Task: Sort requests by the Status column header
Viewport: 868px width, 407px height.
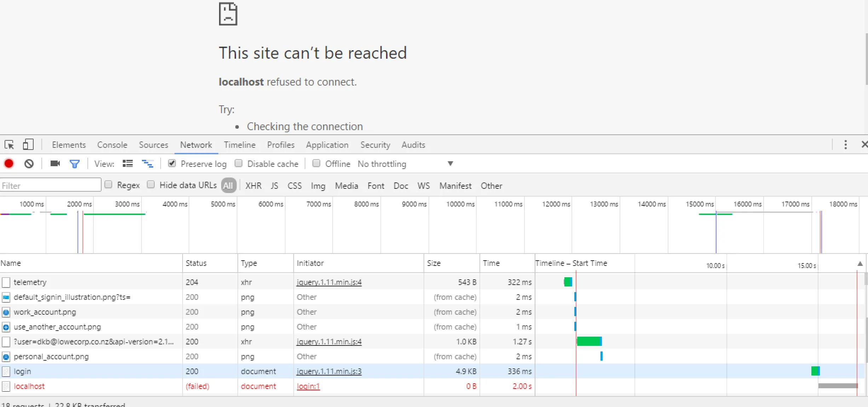Action: point(196,263)
